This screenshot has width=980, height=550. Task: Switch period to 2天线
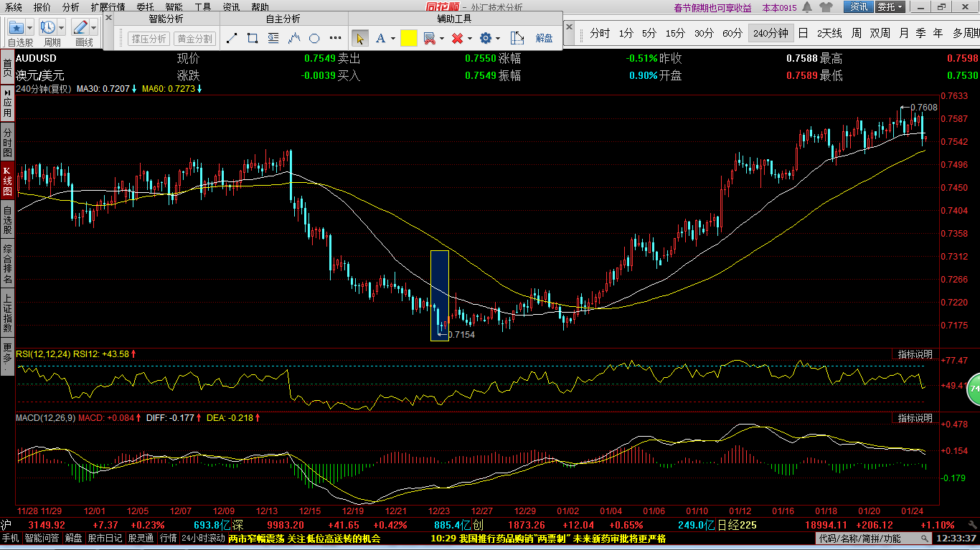click(x=829, y=33)
